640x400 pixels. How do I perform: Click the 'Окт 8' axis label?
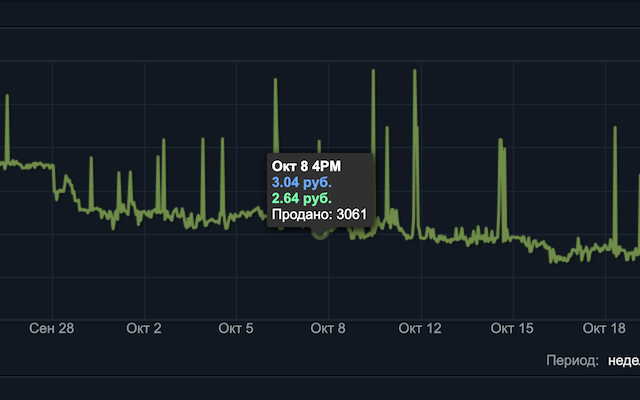328,329
